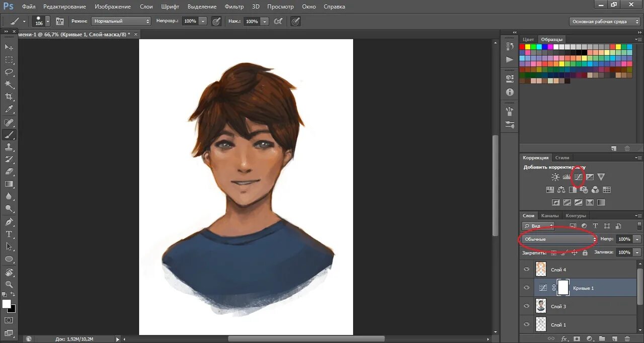Open the Режим Нормальный brush mode dropdown
Viewport: 644px width, 343px height.
click(x=121, y=21)
